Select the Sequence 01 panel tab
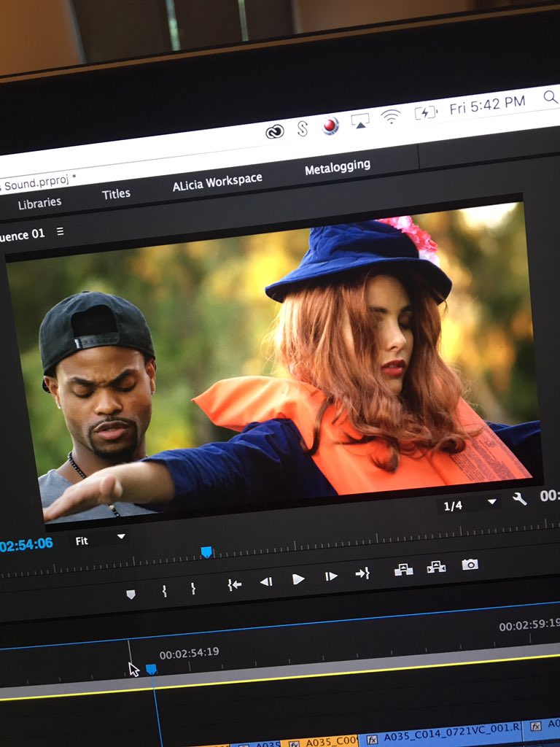 [22, 235]
